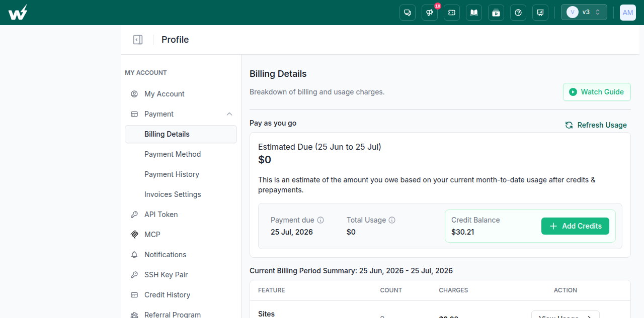Click the Estimated Due heading

click(x=319, y=147)
